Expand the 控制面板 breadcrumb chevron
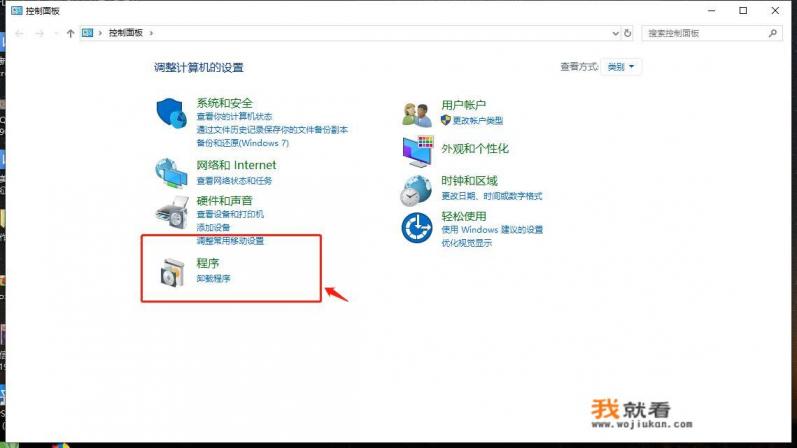The width and height of the screenshot is (797, 448). (152, 33)
